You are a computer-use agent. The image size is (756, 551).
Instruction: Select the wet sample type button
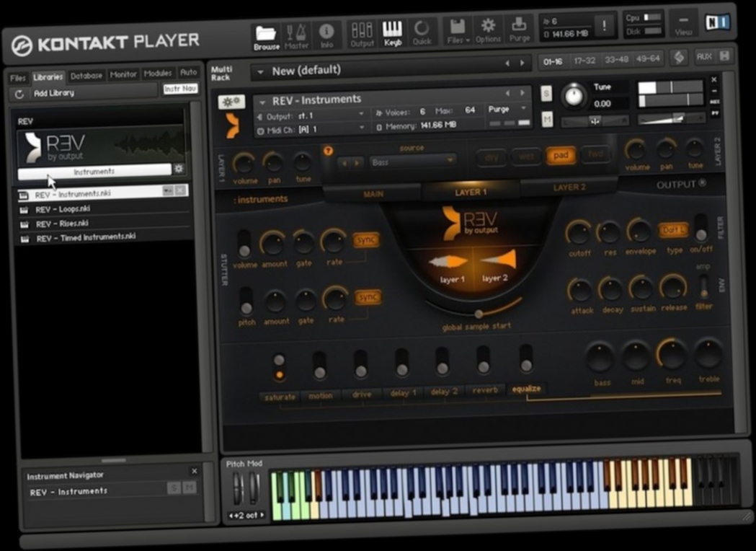click(x=525, y=157)
